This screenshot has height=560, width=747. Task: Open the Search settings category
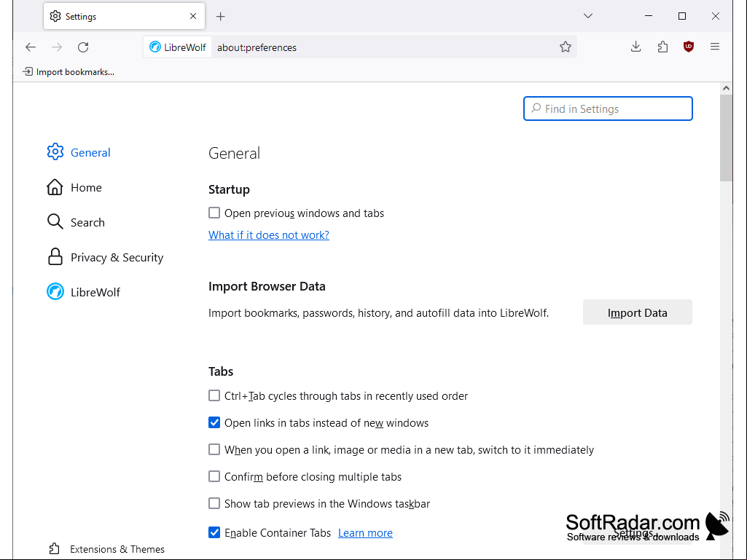tap(76, 222)
